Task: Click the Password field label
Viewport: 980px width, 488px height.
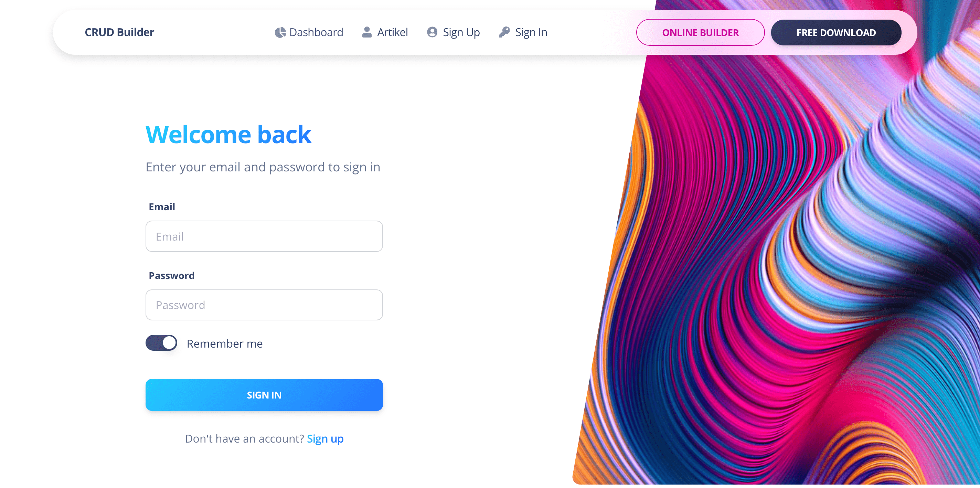Action: point(171,275)
